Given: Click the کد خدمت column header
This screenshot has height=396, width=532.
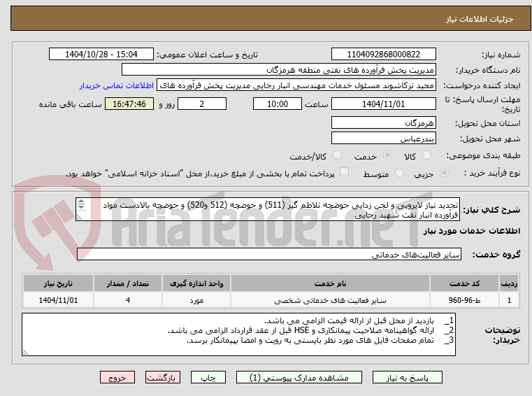Looking at the screenshot, I should coord(464,283).
